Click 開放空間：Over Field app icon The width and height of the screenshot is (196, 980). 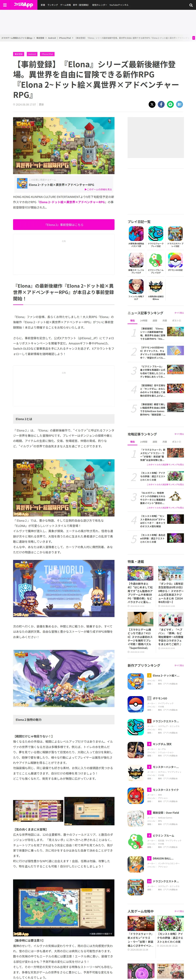[136, 818]
